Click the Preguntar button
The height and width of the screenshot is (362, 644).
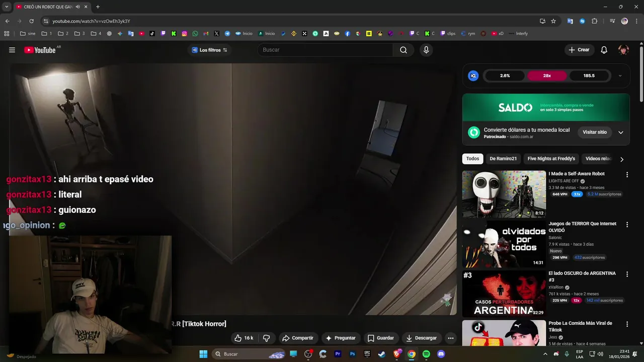coord(341,338)
